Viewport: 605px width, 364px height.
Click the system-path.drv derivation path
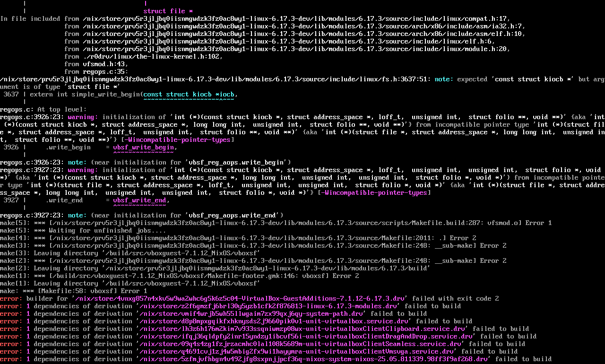(251, 313)
